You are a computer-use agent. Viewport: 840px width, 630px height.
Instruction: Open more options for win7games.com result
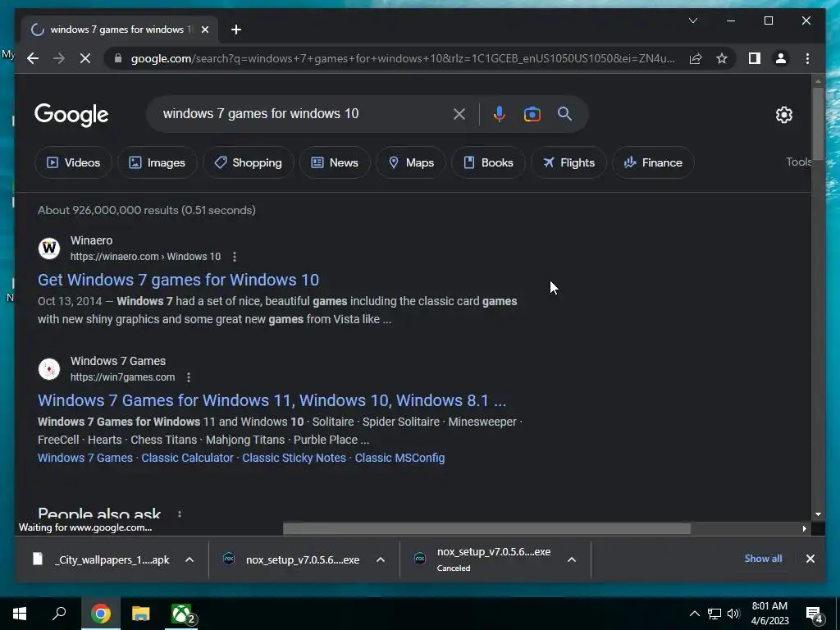[189, 377]
